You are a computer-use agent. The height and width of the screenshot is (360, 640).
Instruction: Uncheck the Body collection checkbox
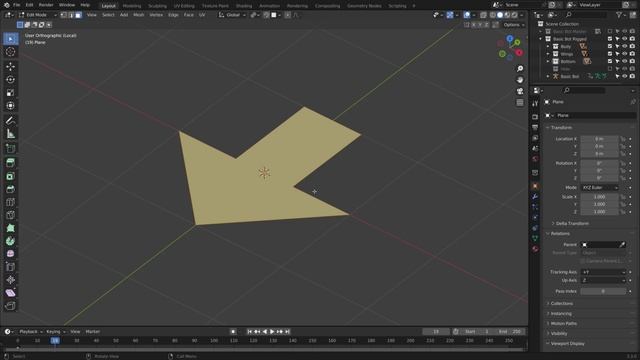point(610,47)
